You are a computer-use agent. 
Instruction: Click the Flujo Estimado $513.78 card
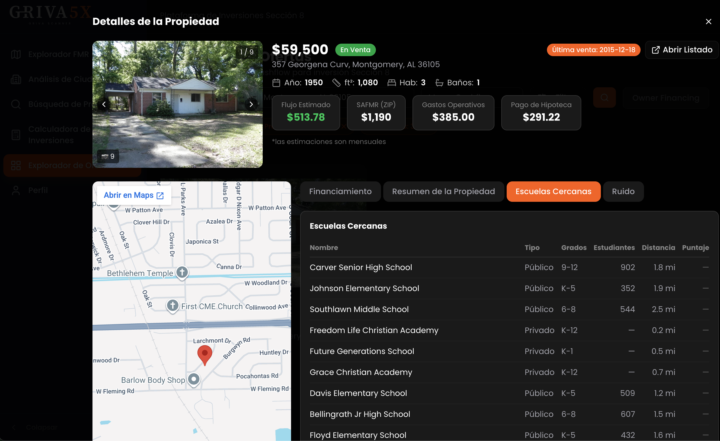[306, 113]
